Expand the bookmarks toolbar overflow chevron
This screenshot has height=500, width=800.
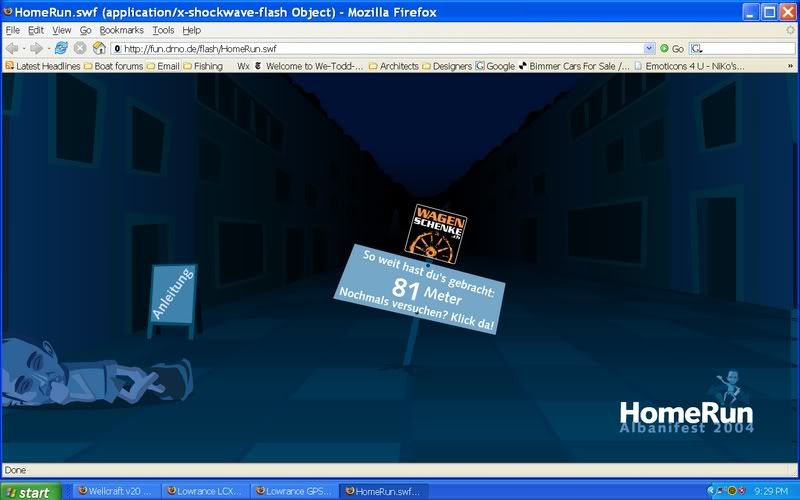[x=790, y=66]
